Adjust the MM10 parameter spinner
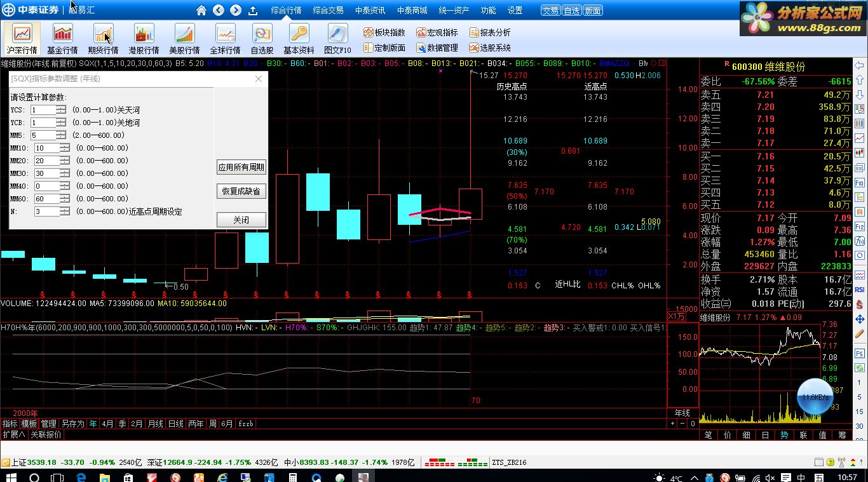Screen dimensions: 868x482 coord(65,148)
